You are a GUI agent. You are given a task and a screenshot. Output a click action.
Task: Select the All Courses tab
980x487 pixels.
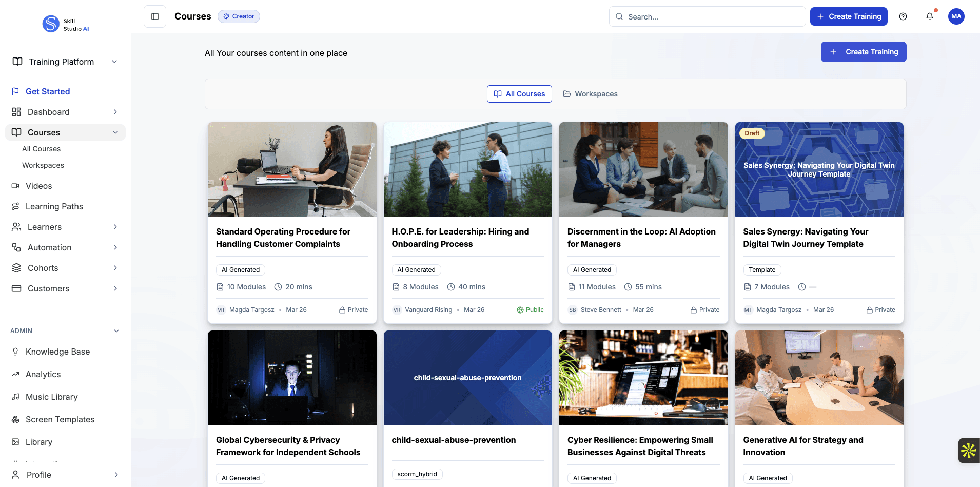point(519,94)
